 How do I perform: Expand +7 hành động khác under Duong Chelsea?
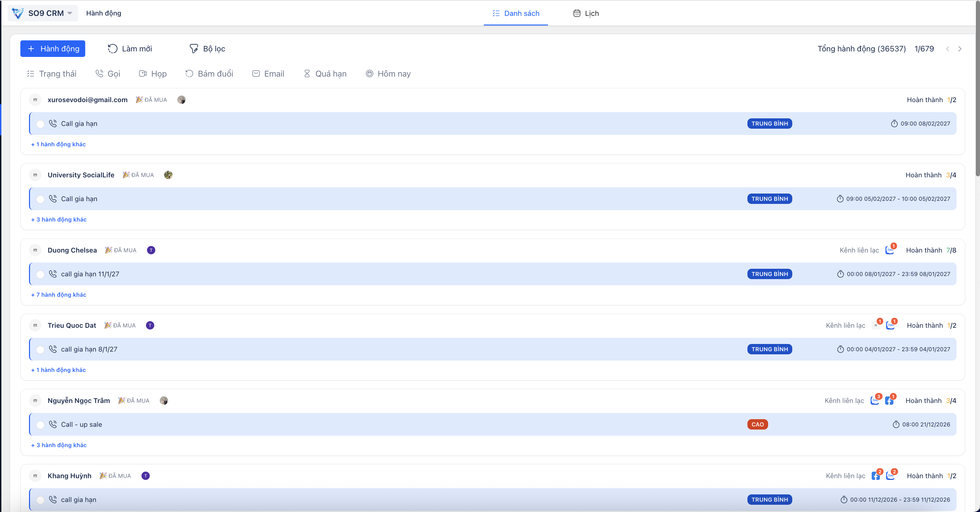point(59,295)
